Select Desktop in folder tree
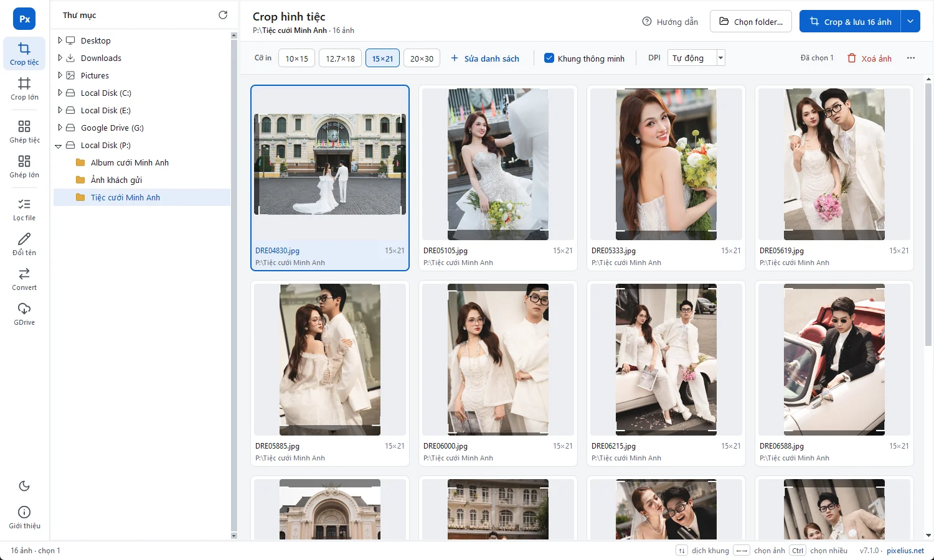The image size is (934, 560). click(95, 40)
